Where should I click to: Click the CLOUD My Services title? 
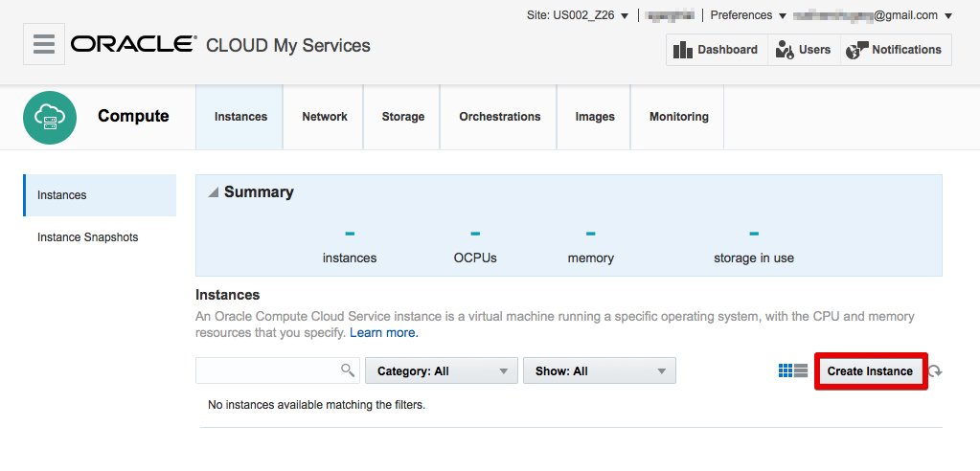click(288, 46)
